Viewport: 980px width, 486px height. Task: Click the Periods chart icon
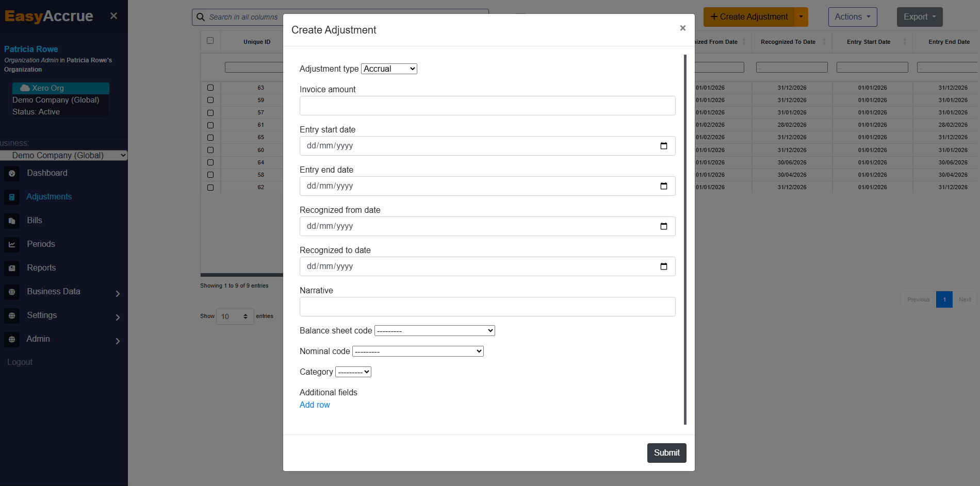click(x=12, y=245)
